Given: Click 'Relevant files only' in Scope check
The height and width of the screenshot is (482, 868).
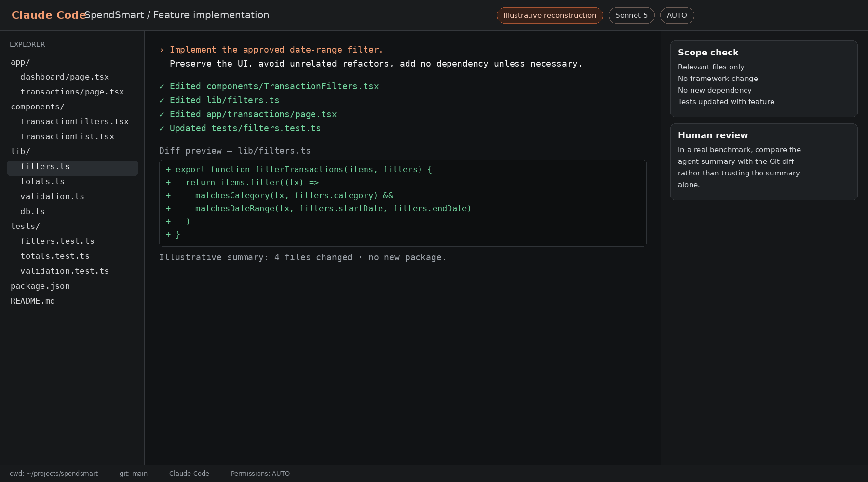Looking at the screenshot, I should coord(711,67).
